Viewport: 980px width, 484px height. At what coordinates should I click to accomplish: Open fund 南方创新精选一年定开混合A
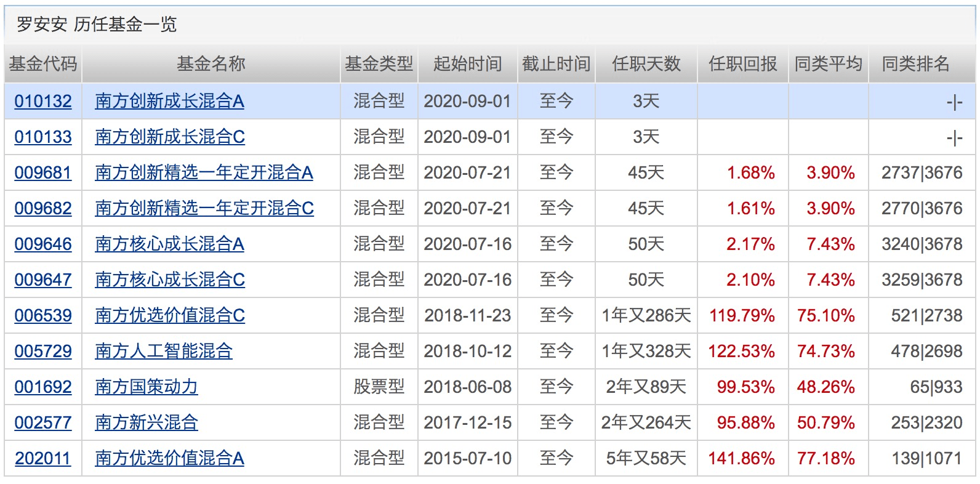[x=204, y=172]
